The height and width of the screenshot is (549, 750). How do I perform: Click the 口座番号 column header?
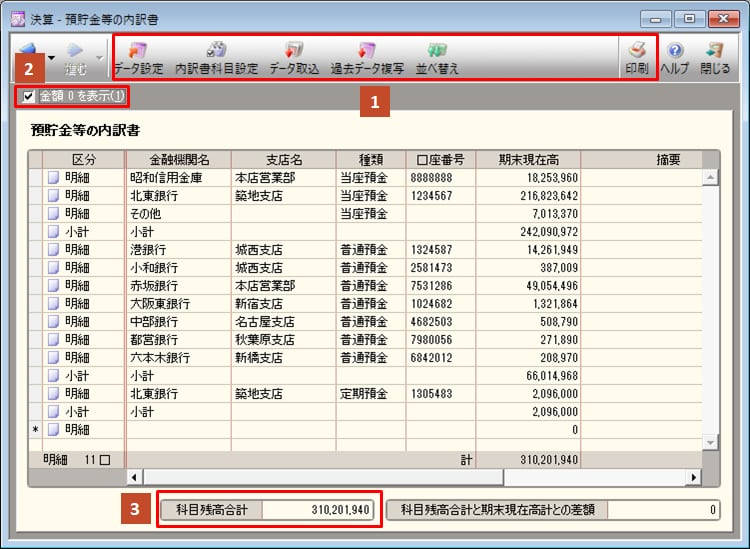441,160
